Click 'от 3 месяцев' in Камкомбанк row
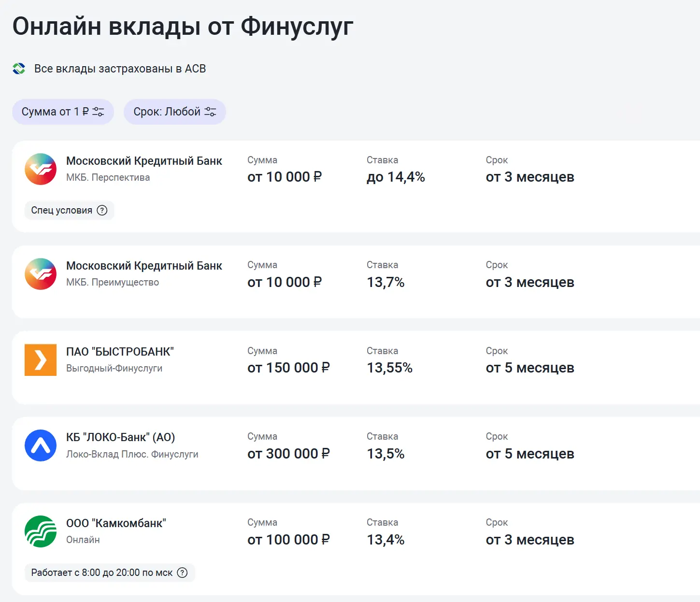This screenshot has width=700, height=602. pos(530,540)
